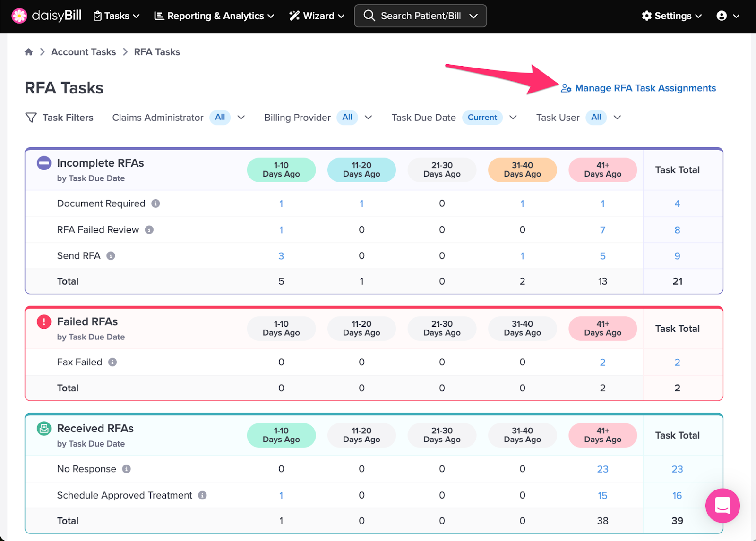Click the daisyBill flower logo
The width and height of the screenshot is (756, 541).
19,16
